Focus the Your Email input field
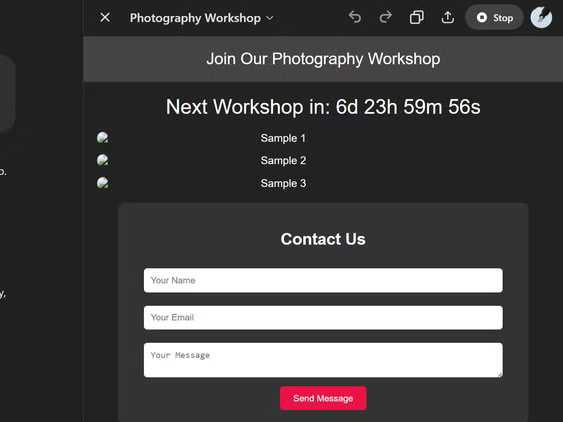Viewport: 563px width, 422px height. [x=323, y=317]
